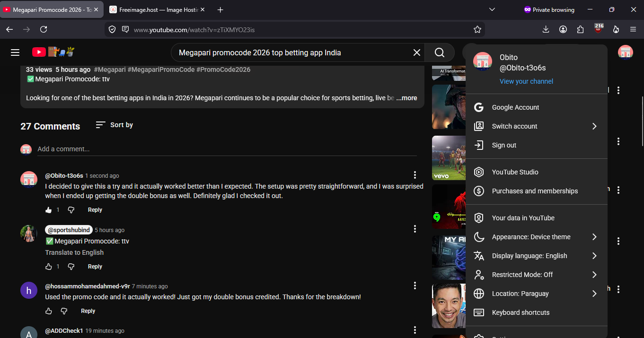Reply to the @sportshubind comment

(95, 267)
